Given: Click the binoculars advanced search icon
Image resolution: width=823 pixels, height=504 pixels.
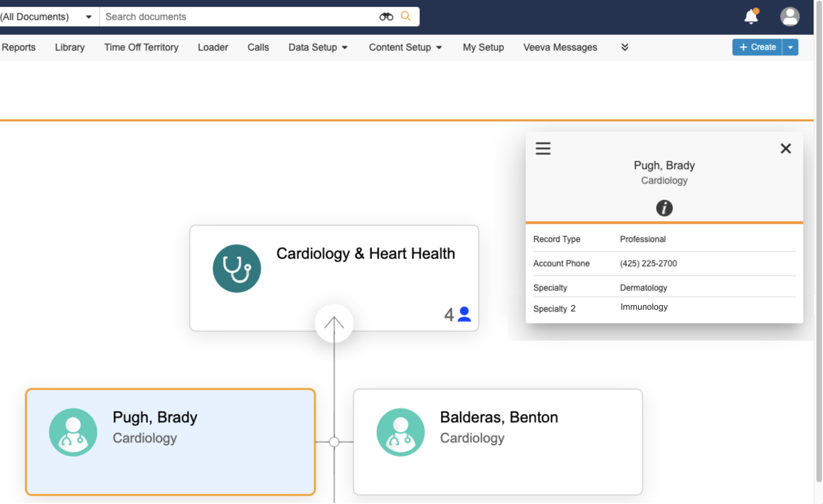Looking at the screenshot, I should [386, 17].
